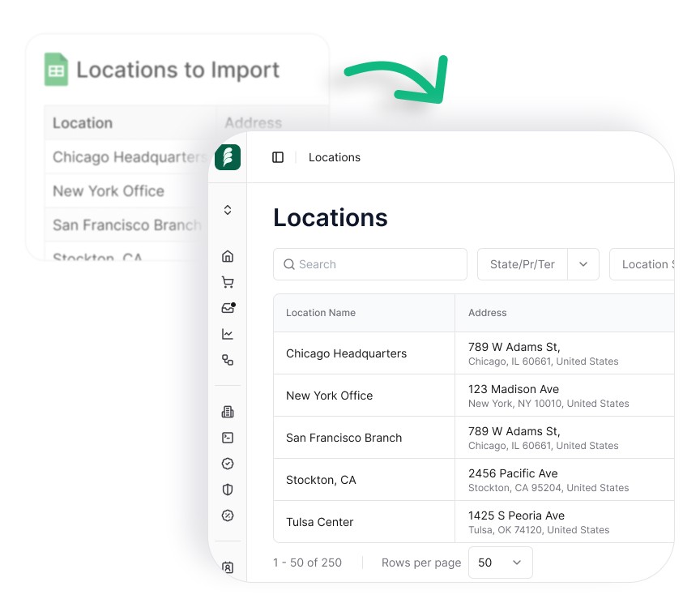Open the line chart analytics icon
700x616 pixels.
pos(228,334)
